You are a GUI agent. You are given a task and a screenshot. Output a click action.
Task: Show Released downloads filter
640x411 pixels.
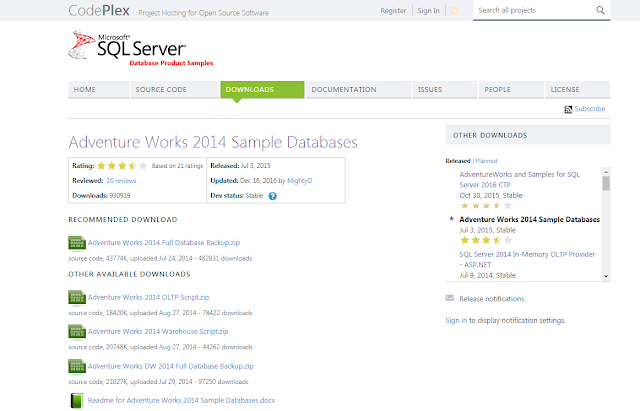coord(458,161)
